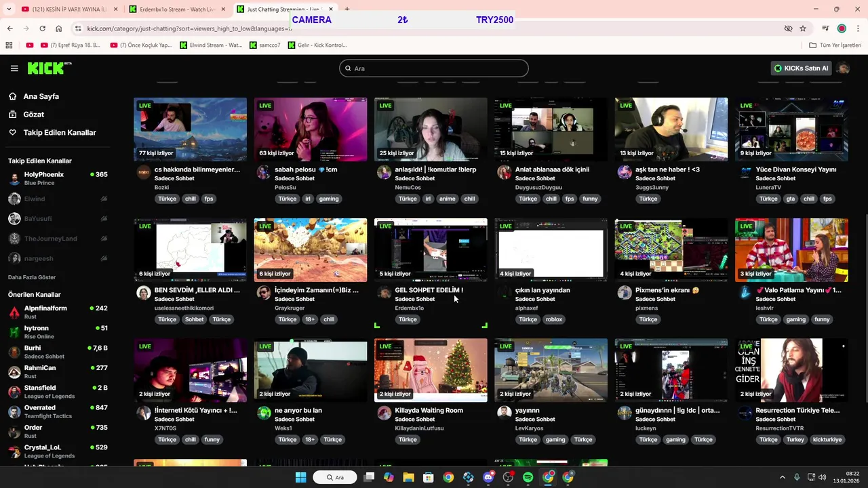Bookmark this page with the star icon
The height and width of the screenshot is (488, 868).
click(803, 28)
